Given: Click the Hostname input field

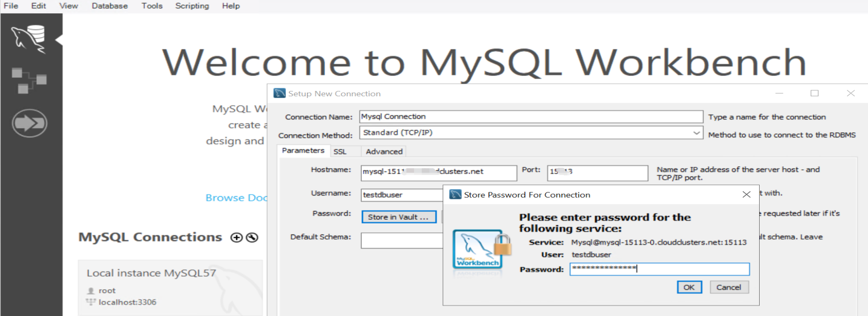Looking at the screenshot, I should point(439,172).
